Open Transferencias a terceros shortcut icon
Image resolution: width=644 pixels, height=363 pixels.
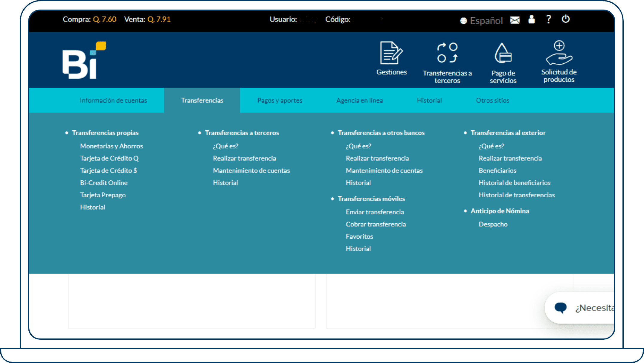coord(447,53)
